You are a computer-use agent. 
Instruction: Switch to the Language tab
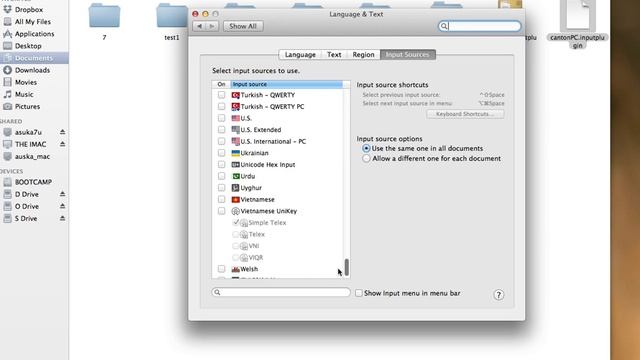pos(300,55)
